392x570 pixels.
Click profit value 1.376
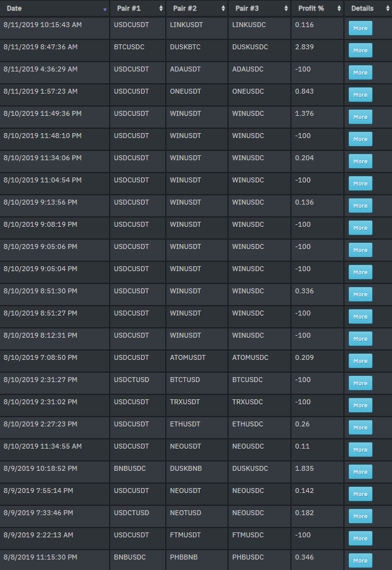304,113
